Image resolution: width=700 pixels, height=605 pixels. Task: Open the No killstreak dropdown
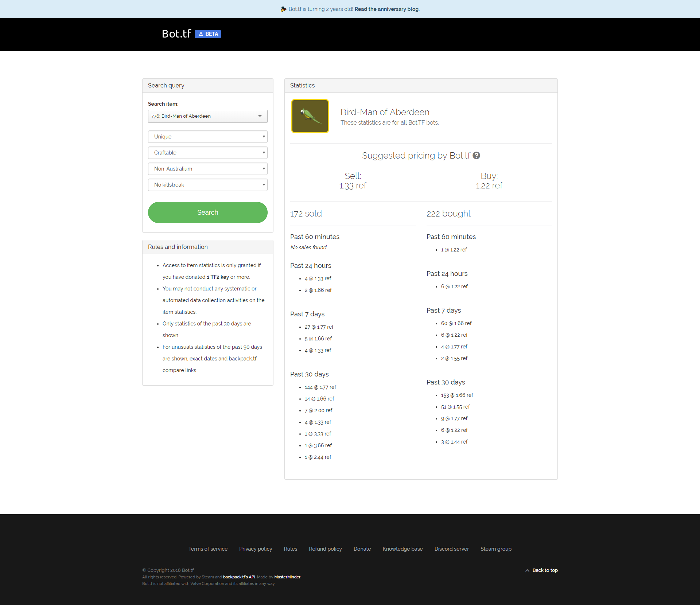tap(207, 185)
